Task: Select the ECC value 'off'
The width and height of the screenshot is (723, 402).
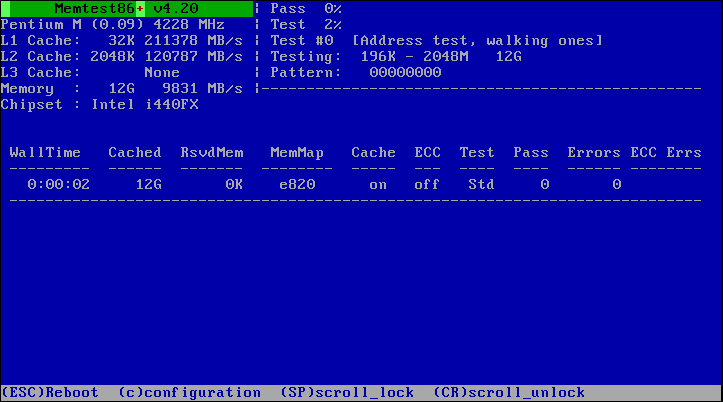Action: pos(427,184)
